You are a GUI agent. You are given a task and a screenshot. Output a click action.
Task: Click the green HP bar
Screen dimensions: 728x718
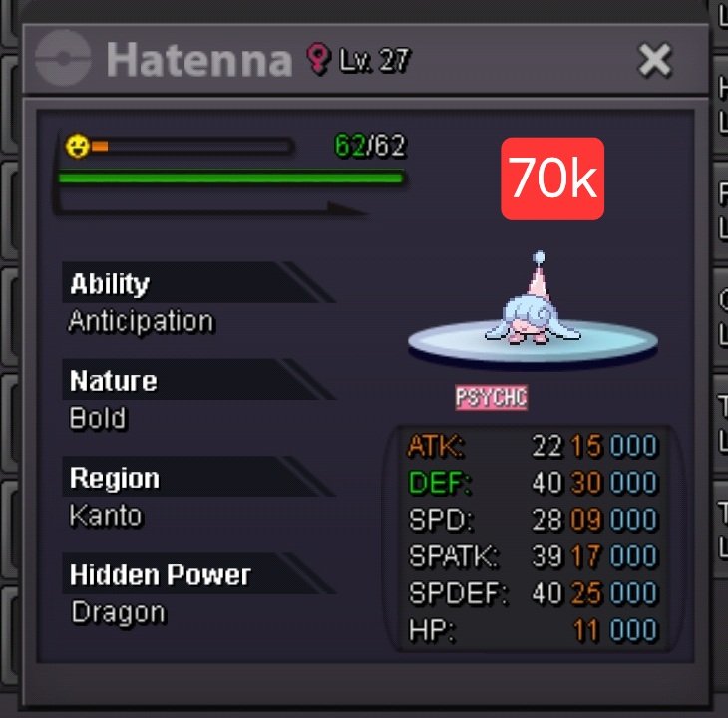click(x=230, y=178)
